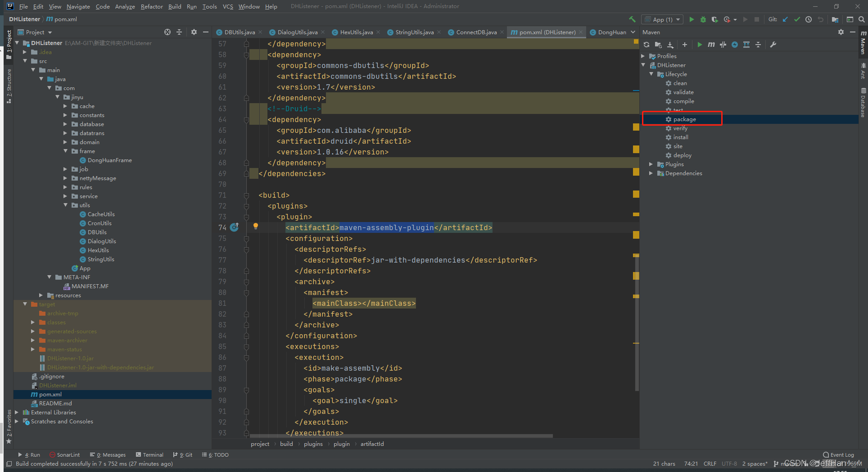Reimport all Maven projects using the refresh icon
This screenshot has height=472, width=868.
(646, 45)
